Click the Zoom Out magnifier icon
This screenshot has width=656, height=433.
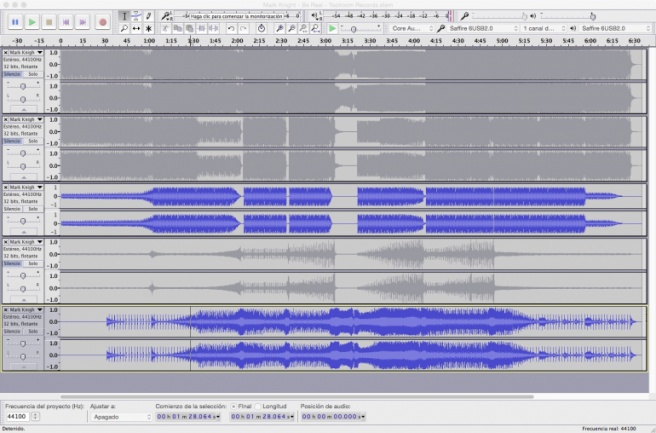(292, 28)
